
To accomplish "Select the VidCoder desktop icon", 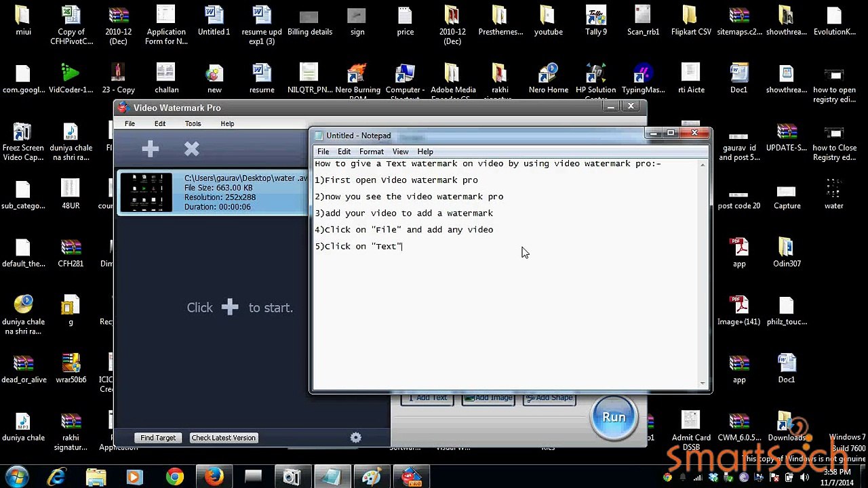I will 71,79.
